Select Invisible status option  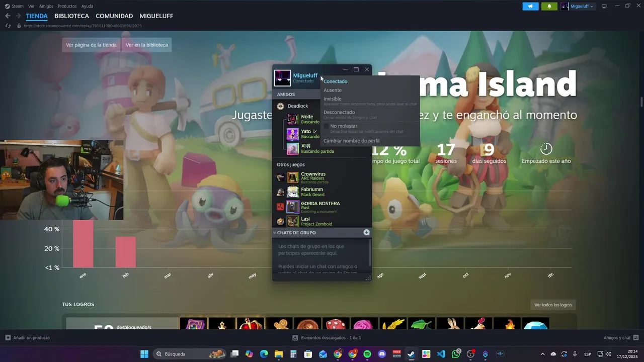[x=370, y=101]
